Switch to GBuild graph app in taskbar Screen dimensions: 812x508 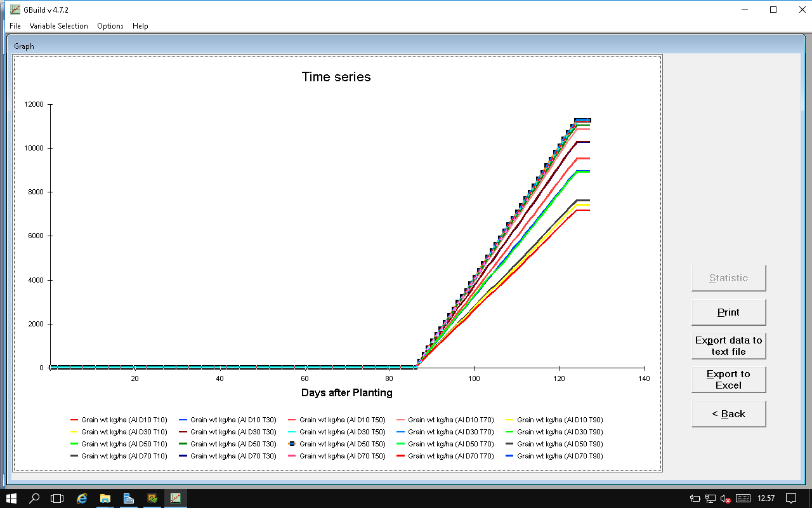(x=176, y=498)
